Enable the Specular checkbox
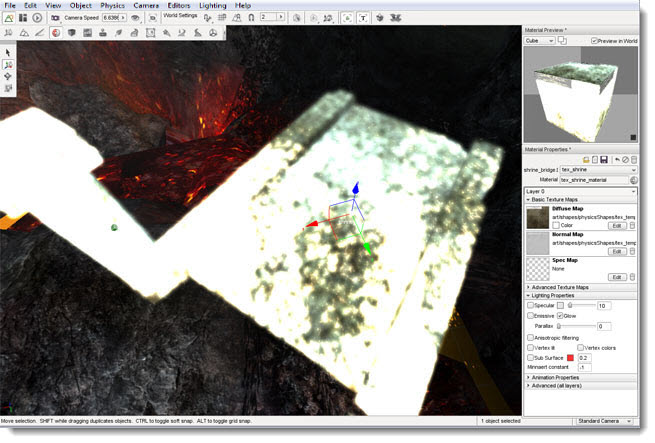This screenshot has height=443, width=655. pyautogui.click(x=532, y=305)
